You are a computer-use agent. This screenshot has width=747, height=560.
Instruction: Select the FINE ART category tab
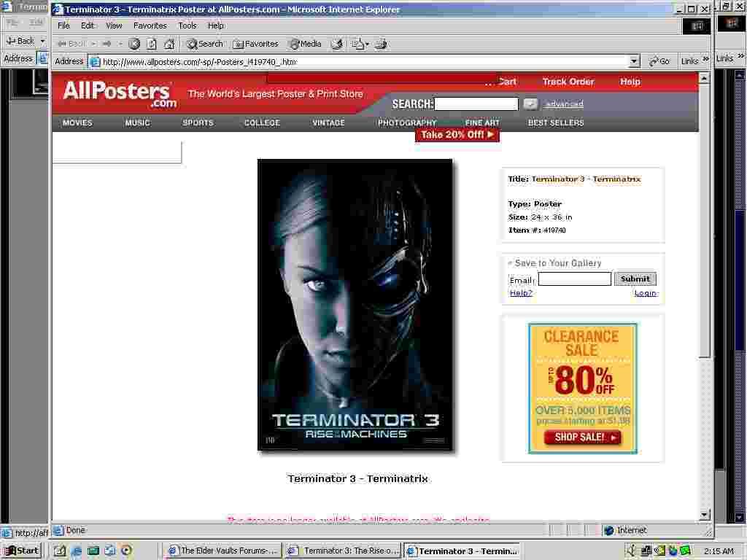click(x=482, y=122)
